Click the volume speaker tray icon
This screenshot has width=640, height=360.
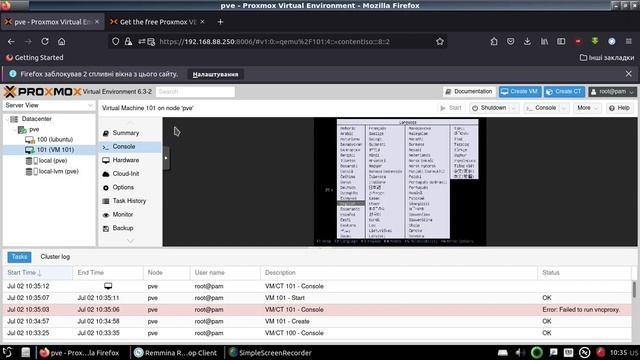[x=520, y=352]
